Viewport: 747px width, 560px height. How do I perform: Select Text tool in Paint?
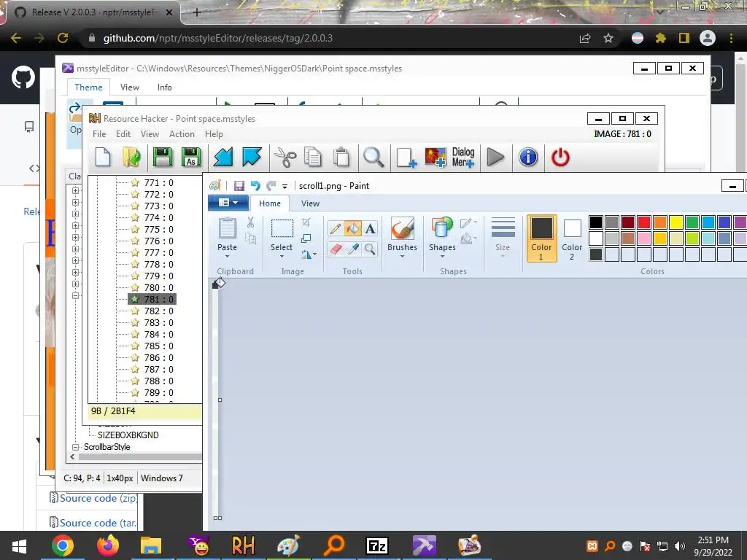click(370, 228)
